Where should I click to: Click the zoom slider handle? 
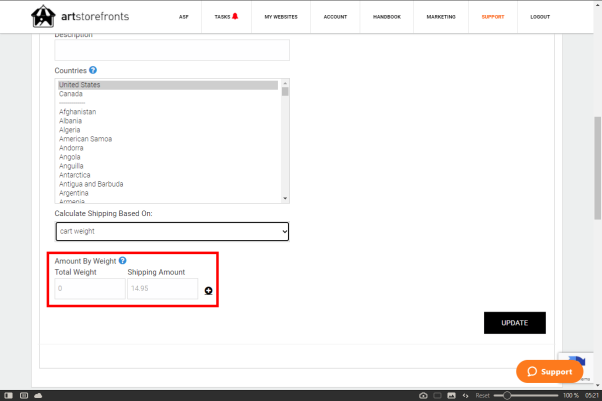tap(508, 396)
